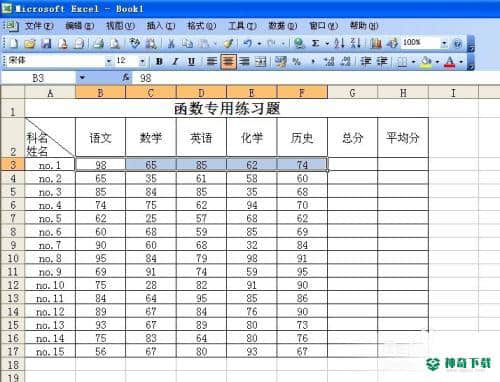Viewport: 500px width, 382px height.
Task: Toggle align left
Action: pyautogui.click(x=212, y=62)
